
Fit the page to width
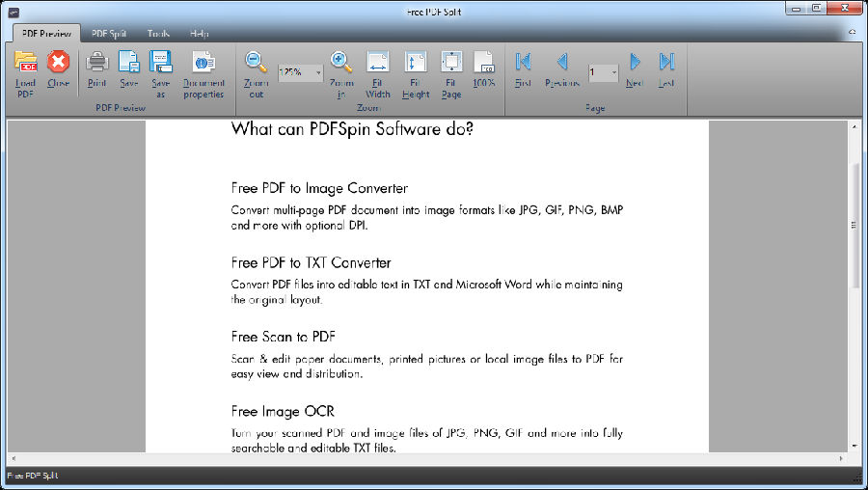[x=378, y=63]
